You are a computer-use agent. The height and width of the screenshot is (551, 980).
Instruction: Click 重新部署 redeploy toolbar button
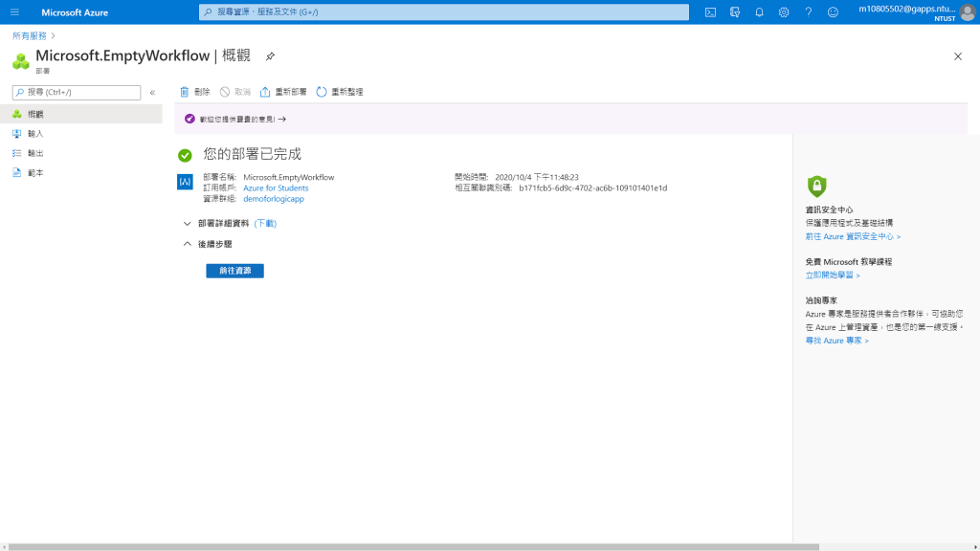tap(283, 92)
